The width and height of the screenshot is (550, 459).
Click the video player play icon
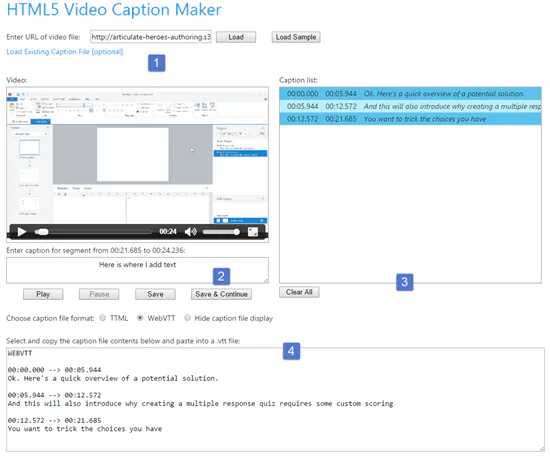tap(22, 232)
